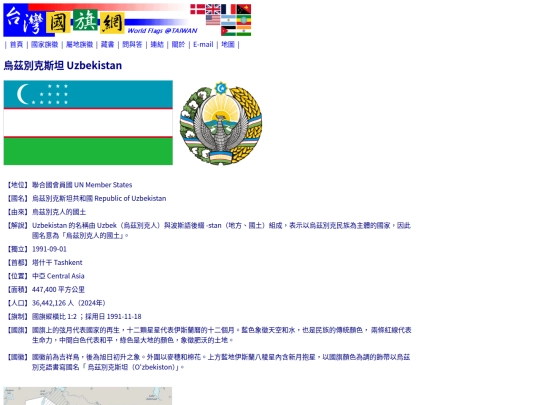540x405 pixels.
Task: Click the Uzbekistan national emblem image
Action: pyautogui.click(x=221, y=123)
